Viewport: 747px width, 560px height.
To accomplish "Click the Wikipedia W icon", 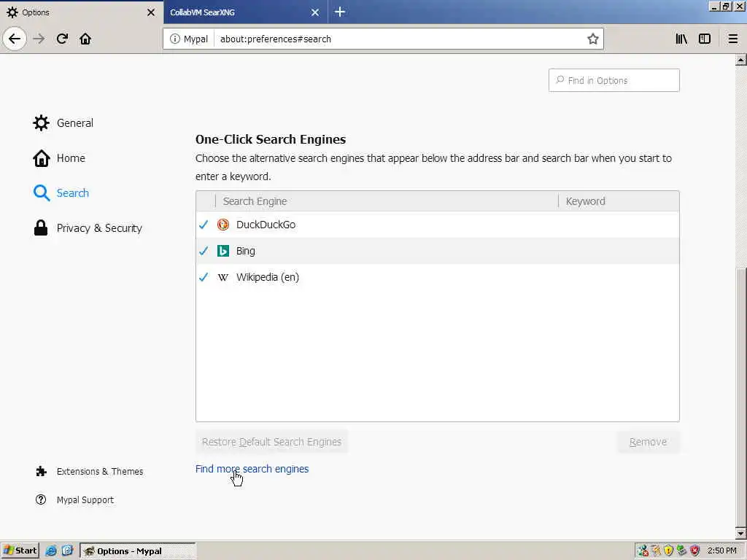I will coord(223,277).
